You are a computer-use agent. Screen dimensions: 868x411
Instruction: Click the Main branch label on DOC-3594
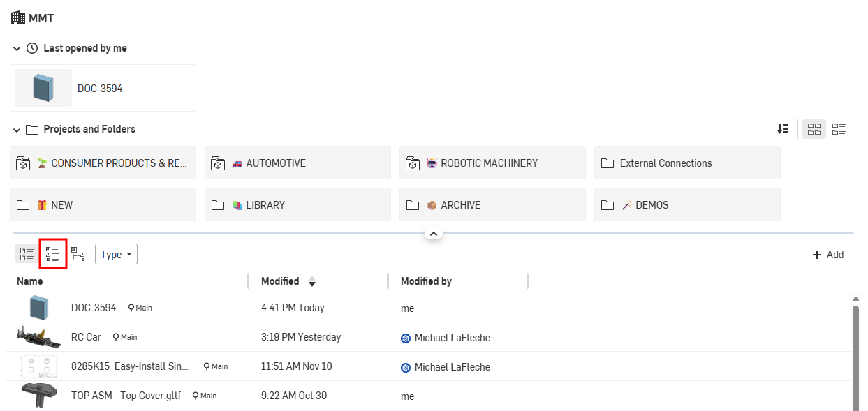coord(140,307)
